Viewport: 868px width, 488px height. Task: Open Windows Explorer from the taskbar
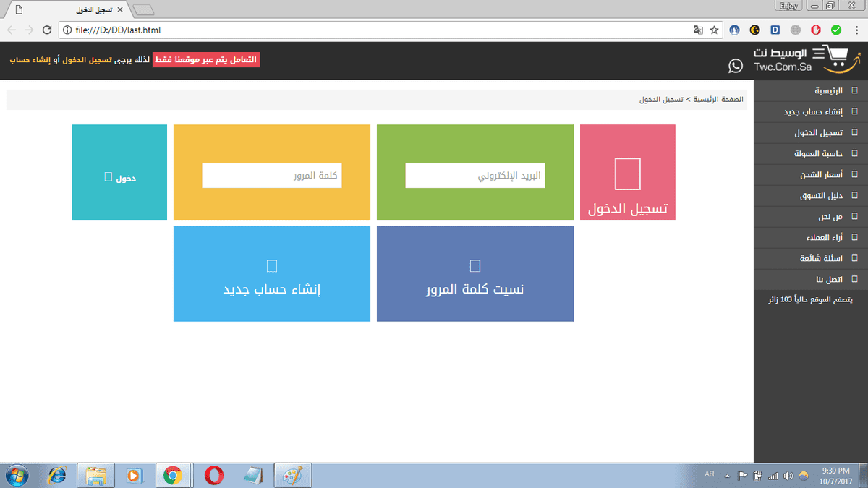(96, 475)
